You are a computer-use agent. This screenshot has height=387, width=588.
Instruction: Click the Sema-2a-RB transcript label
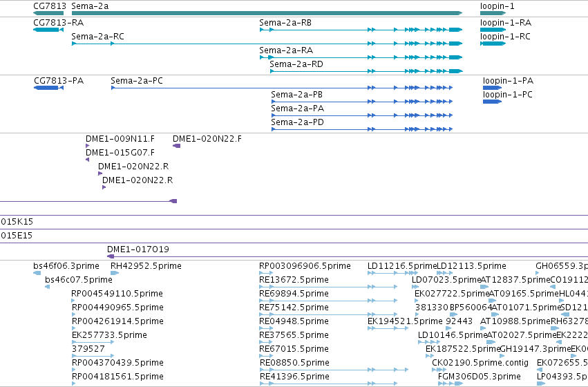285,23
